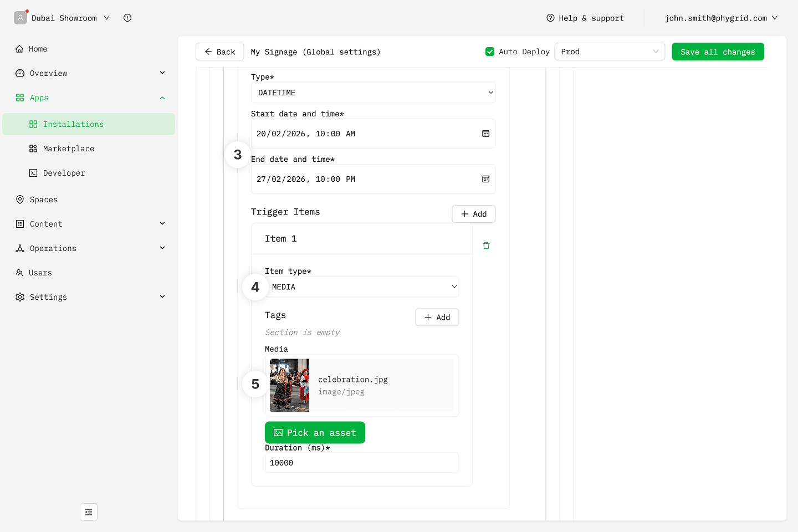
Task: Click the celebration.jpg thumbnail
Action: (x=289, y=385)
